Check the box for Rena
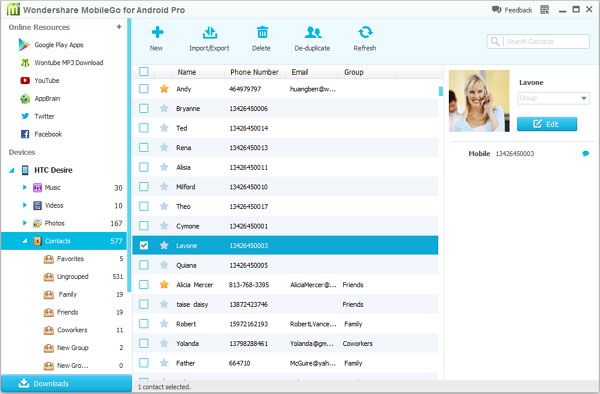The width and height of the screenshot is (600, 394). pos(144,147)
